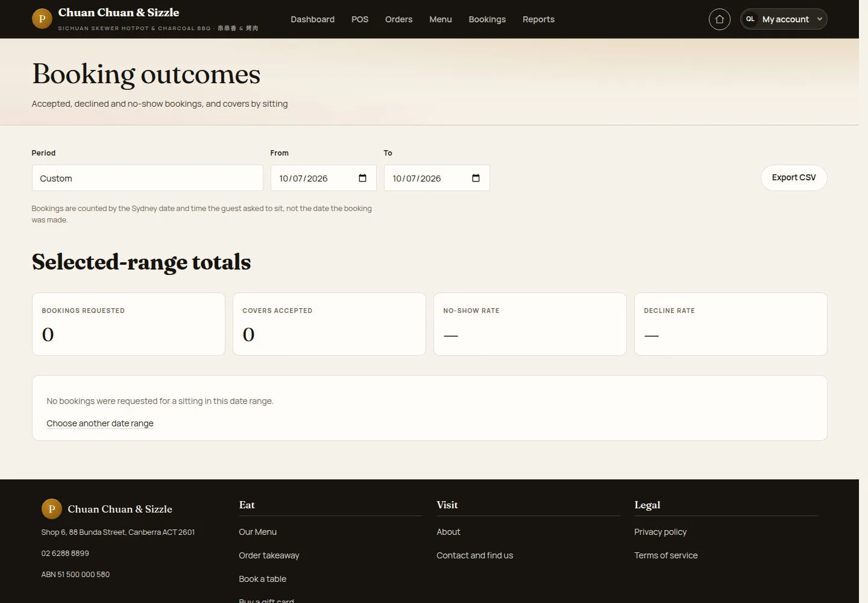
Task: Visit the About footer link
Action: point(448,532)
